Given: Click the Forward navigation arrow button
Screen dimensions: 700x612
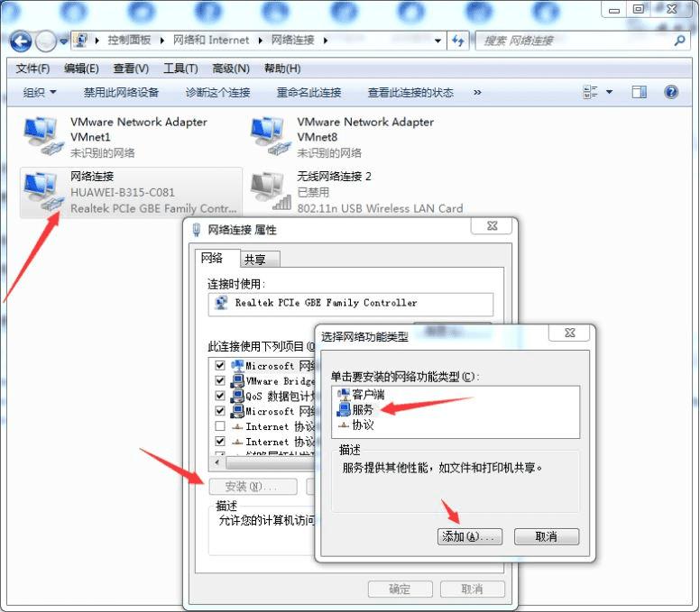Looking at the screenshot, I should click(x=45, y=41).
